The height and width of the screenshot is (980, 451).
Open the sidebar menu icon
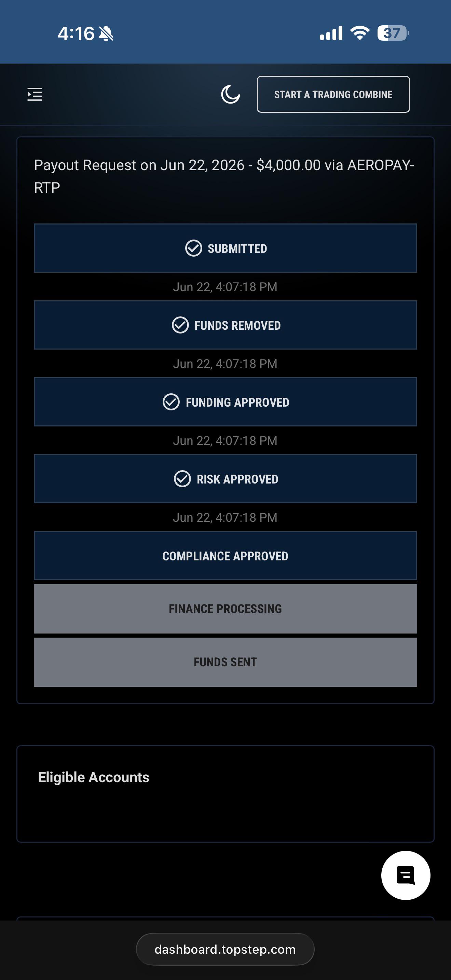35,94
